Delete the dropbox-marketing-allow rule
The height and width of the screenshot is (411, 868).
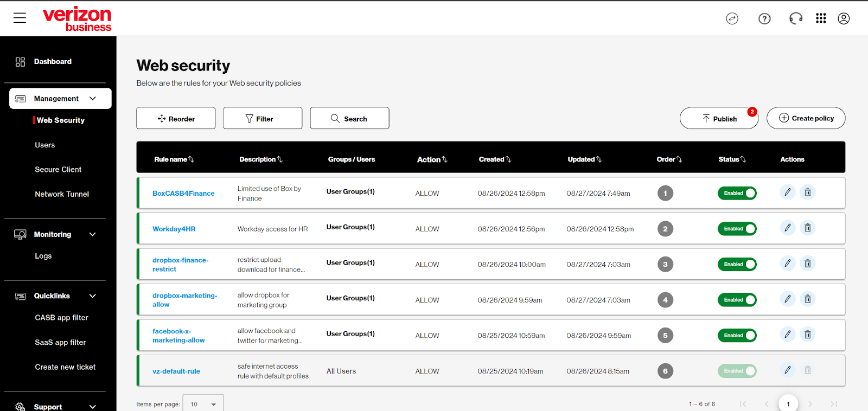point(808,299)
